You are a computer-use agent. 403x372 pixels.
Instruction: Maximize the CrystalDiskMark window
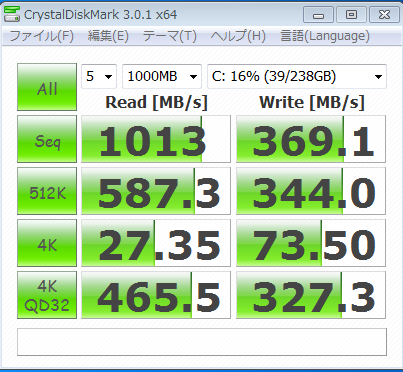pyautogui.click(x=351, y=15)
